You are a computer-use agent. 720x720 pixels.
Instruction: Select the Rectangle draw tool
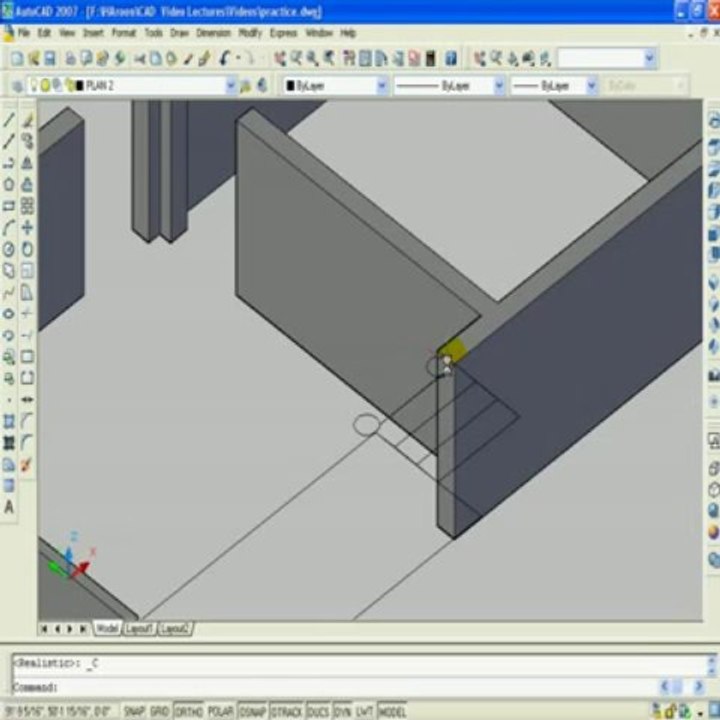9,206
